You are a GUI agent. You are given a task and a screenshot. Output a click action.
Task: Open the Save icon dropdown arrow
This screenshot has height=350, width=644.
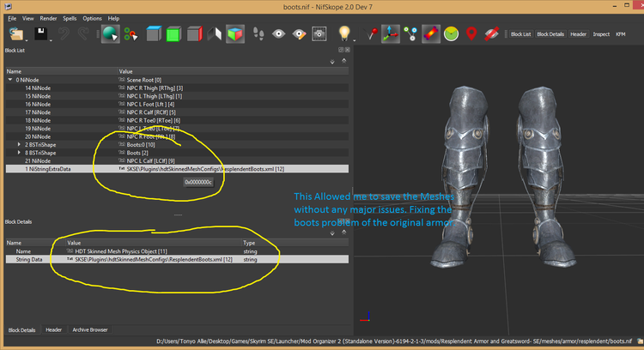click(50, 40)
